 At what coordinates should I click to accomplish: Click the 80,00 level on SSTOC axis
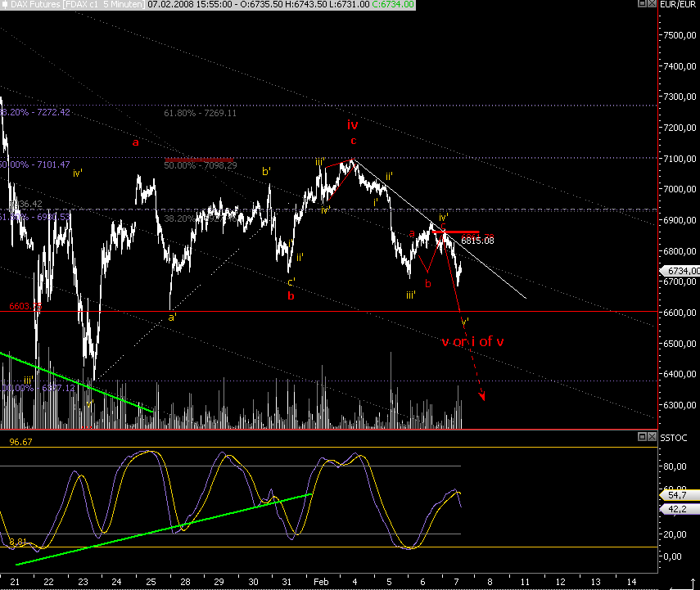[x=675, y=466]
